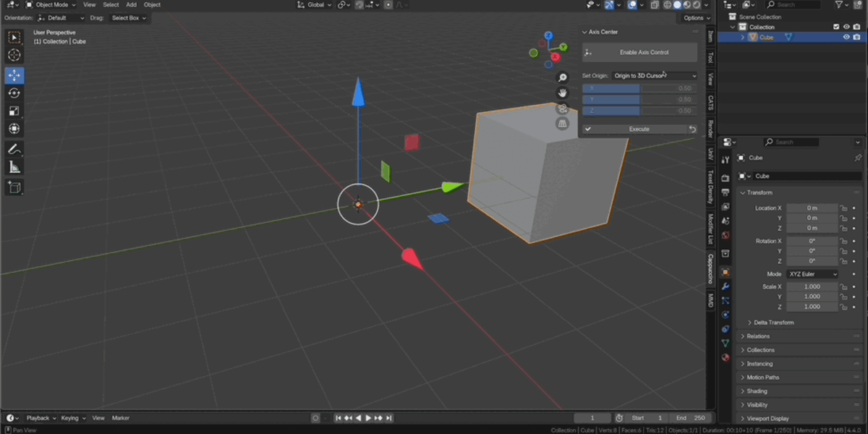Select the Cursor tool

click(14, 55)
